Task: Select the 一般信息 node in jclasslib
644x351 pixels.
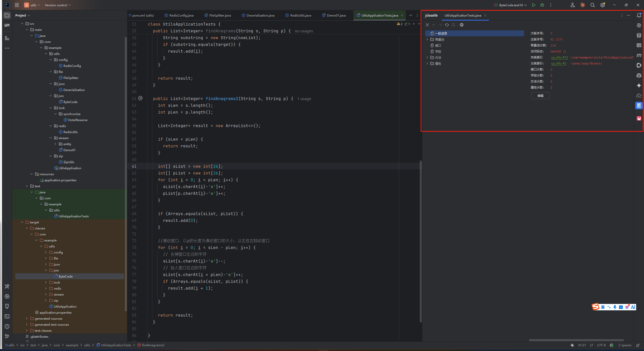Action: [474, 33]
